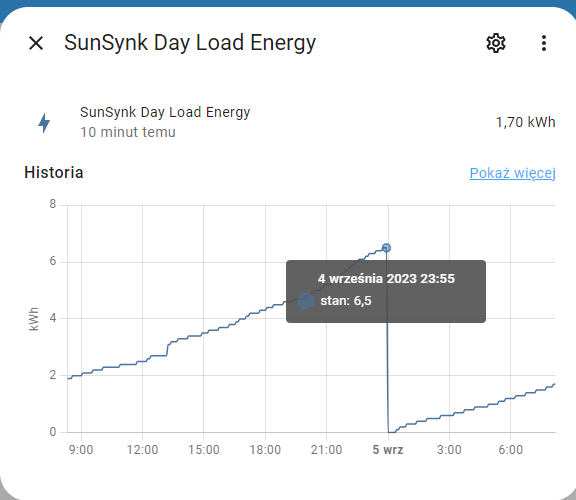
Task: Click the blue circle inside the tooltip
Action: (306, 301)
